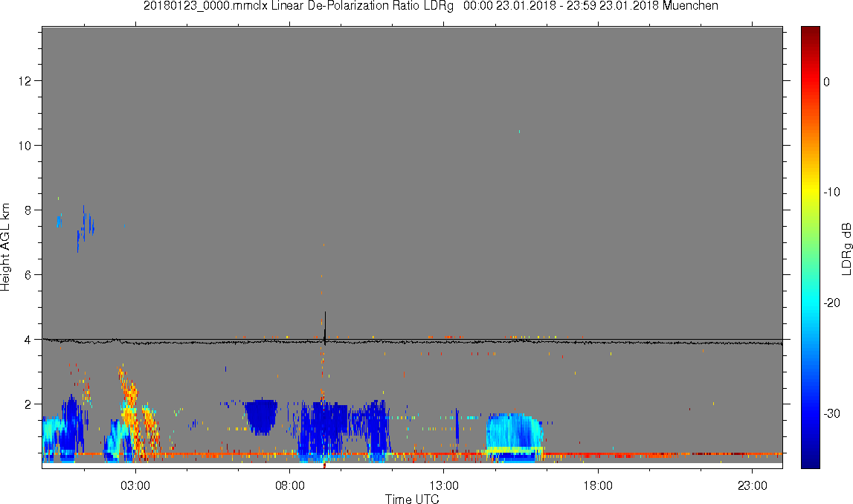
Task: Click the 08:00 time tick label
Action: pyautogui.click(x=289, y=485)
